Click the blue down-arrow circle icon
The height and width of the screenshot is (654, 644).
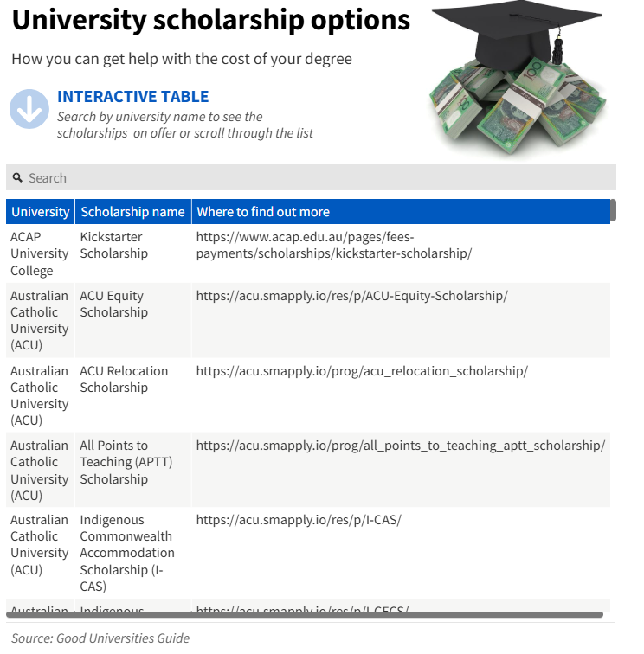pyautogui.click(x=29, y=109)
